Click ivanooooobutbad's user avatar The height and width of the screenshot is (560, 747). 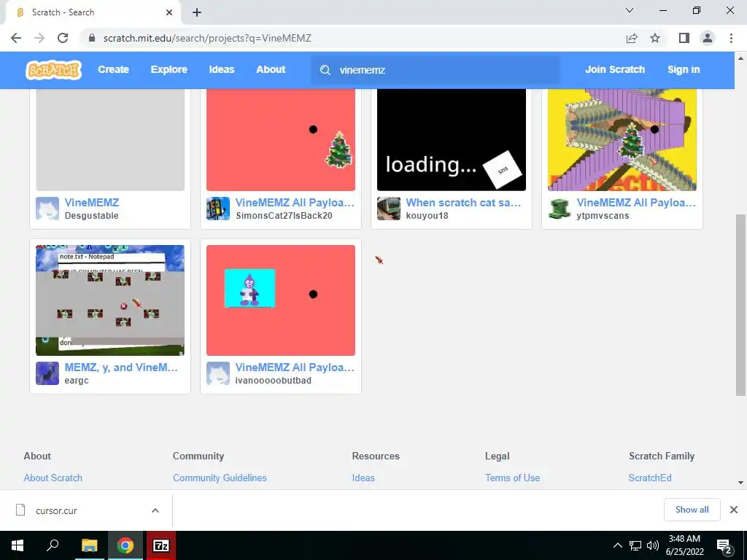pos(218,373)
